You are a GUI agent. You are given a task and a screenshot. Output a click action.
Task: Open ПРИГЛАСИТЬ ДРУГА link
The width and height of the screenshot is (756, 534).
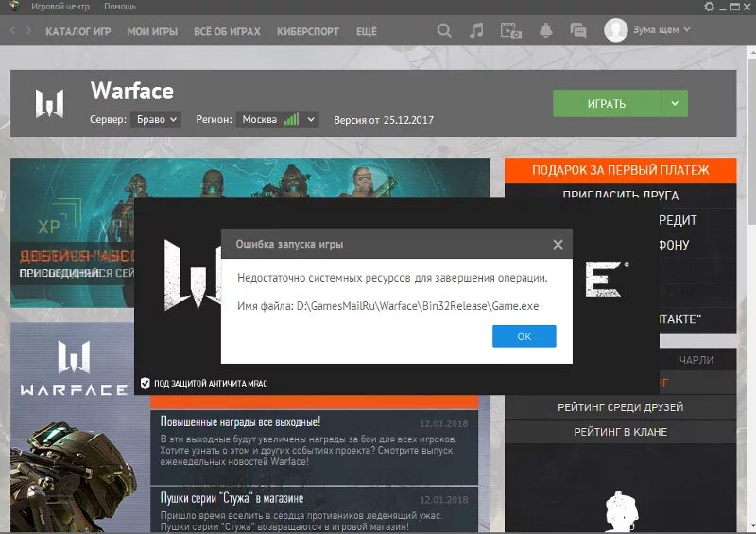(x=621, y=195)
